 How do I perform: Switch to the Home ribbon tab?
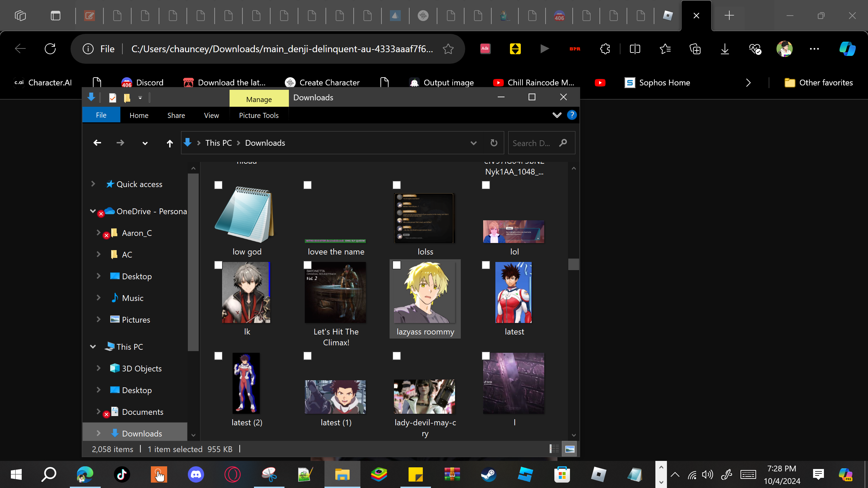[139, 115]
